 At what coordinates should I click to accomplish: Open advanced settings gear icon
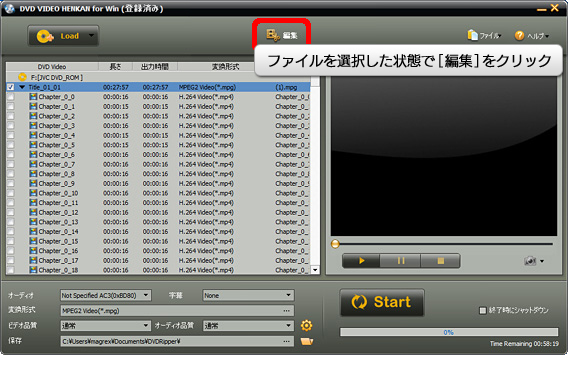coord(306,325)
